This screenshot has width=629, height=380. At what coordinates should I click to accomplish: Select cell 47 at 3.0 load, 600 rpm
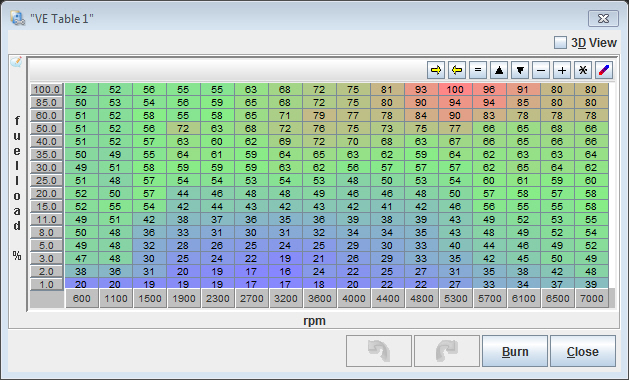pos(81,258)
